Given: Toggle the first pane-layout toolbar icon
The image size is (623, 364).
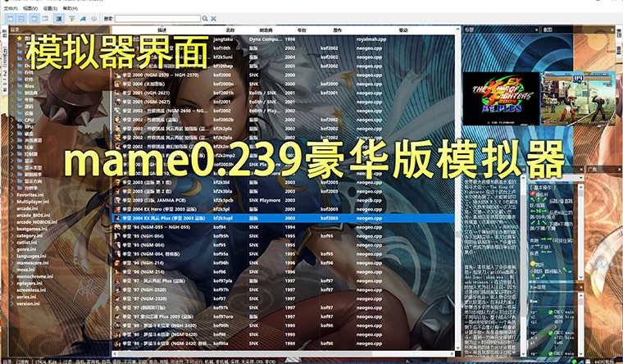Looking at the screenshot, I should (x=10, y=19).
